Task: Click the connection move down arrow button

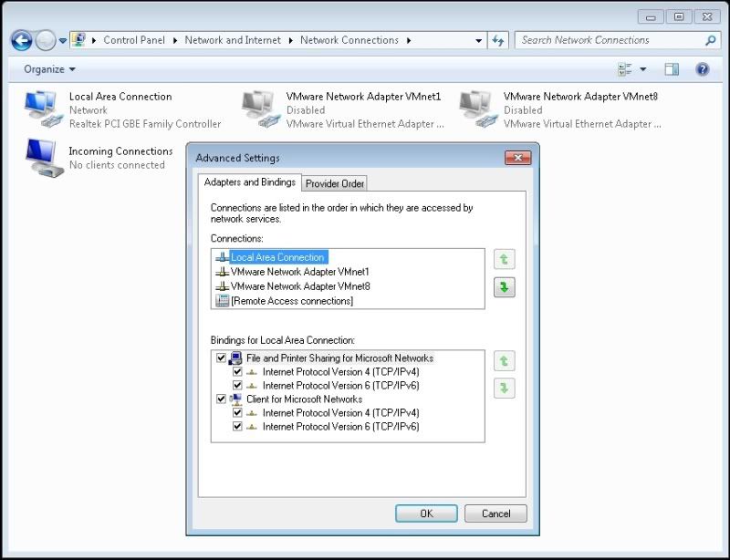Action: click(x=505, y=286)
